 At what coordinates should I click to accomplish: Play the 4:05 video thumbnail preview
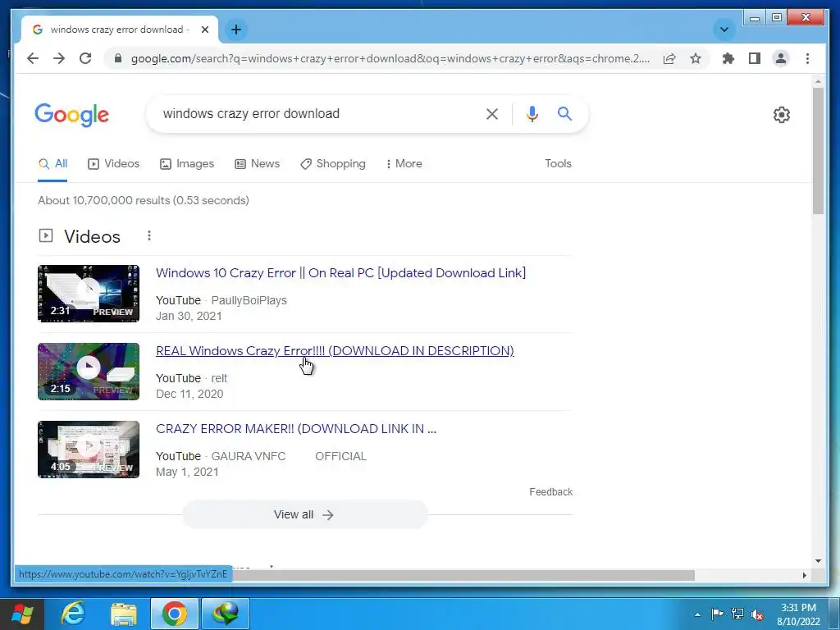point(89,450)
